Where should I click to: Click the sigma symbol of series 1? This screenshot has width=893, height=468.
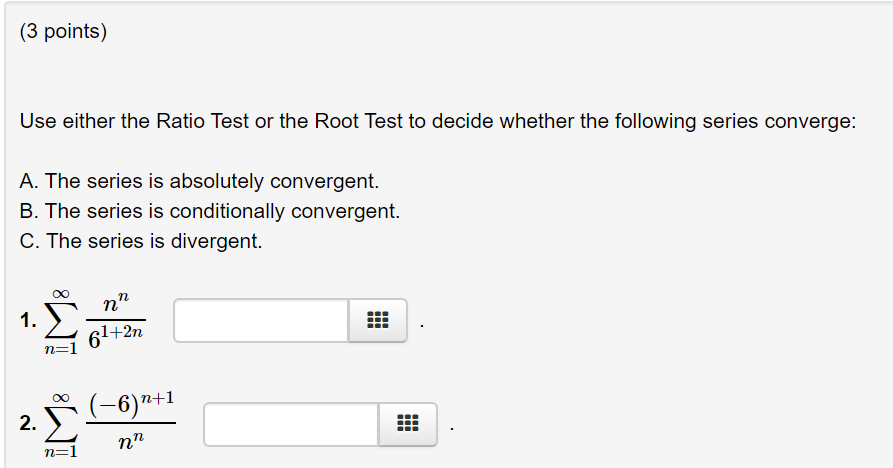pos(61,322)
